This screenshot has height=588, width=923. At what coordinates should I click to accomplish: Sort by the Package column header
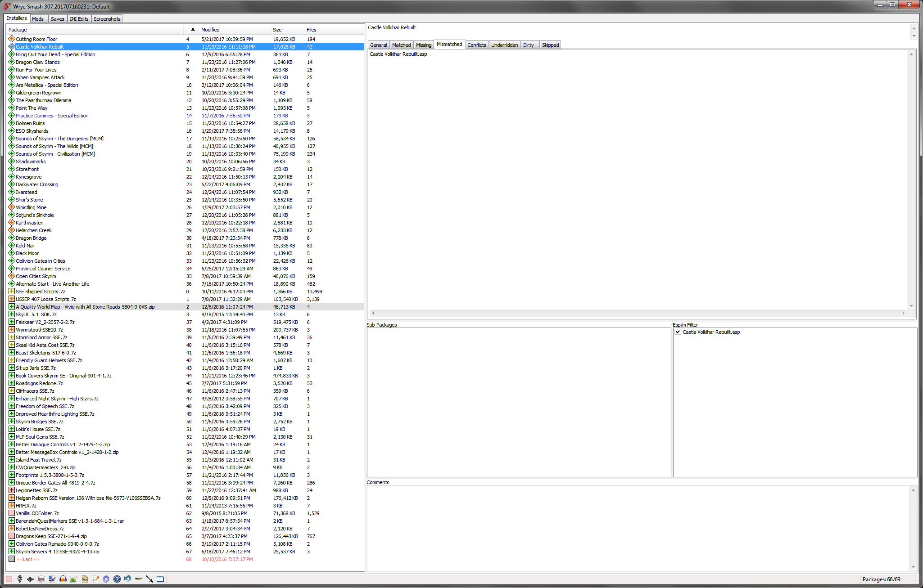tap(95, 30)
